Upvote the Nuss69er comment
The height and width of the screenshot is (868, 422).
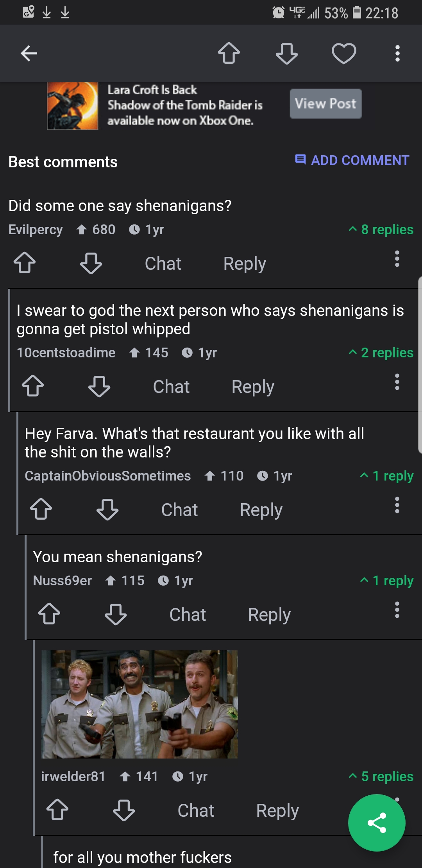point(49,614)
